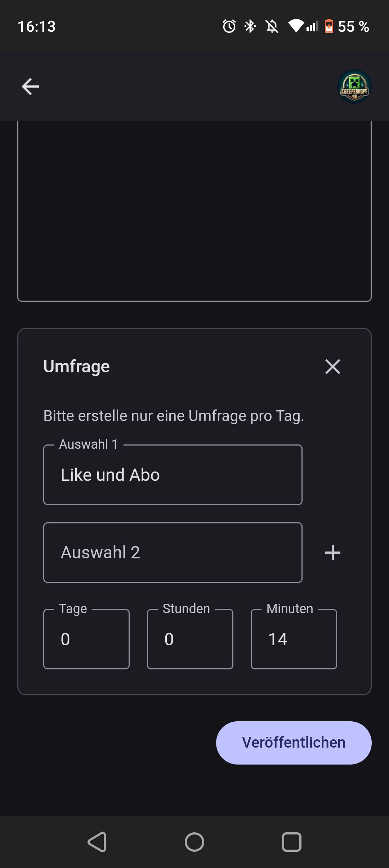Open the Creeperkopf profile avatar
This screenshot has height=868, width=389.
click(354, 87)
